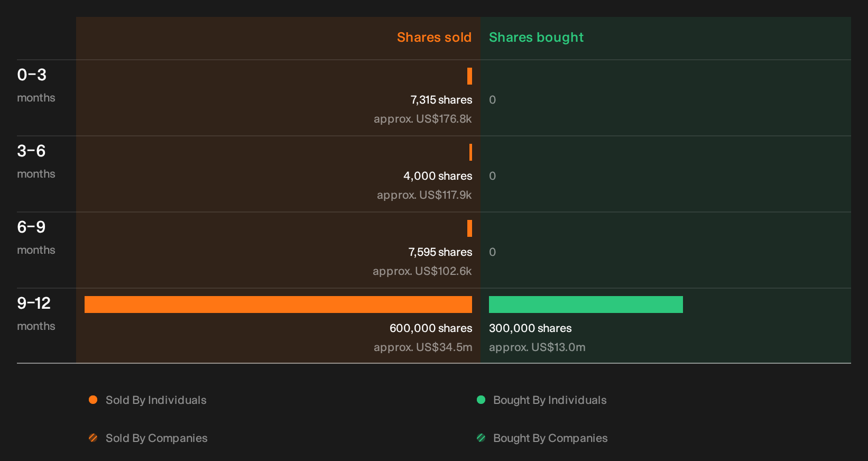Click the striped Bought By Companies legend icon
The image size is (868, 461).
point(481,438)
